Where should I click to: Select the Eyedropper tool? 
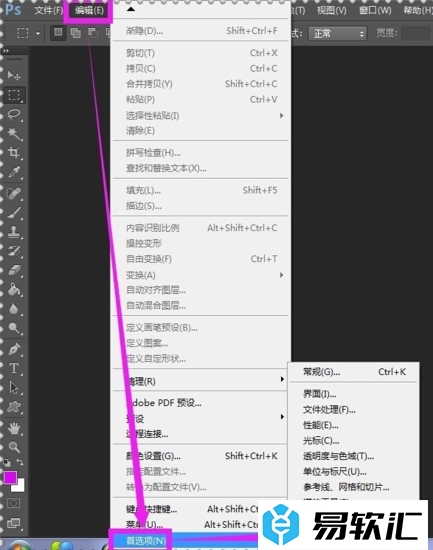14,172
